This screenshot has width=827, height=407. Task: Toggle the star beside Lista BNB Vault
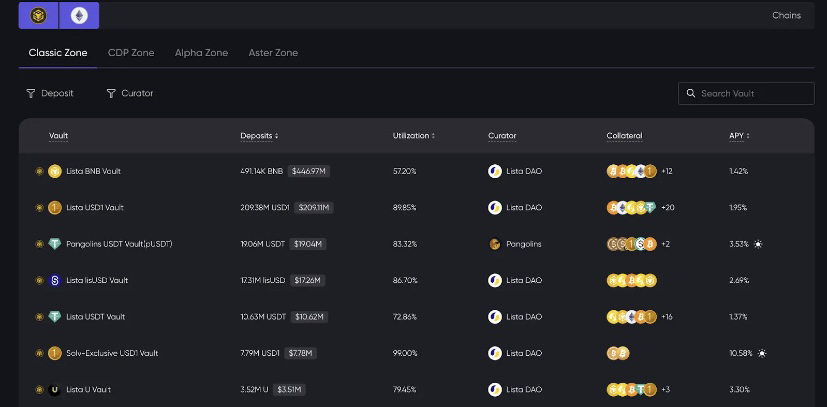click(39, 171)
